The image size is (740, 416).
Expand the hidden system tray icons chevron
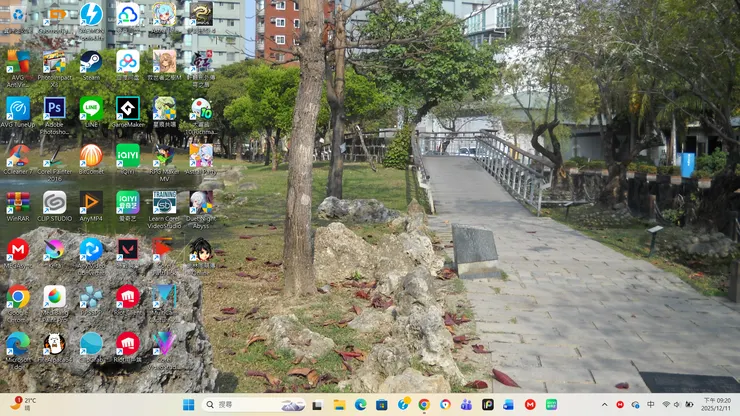(x=605, y=405)
